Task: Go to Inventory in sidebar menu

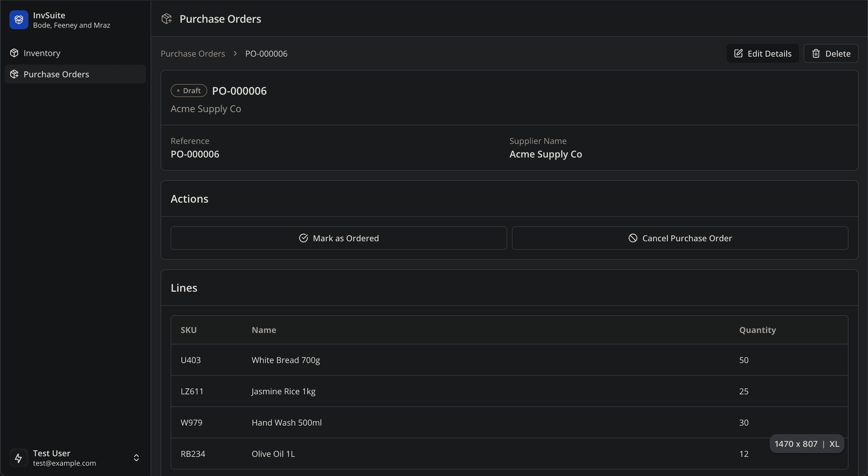Action: pyautogui.click(x=42, y=53)
